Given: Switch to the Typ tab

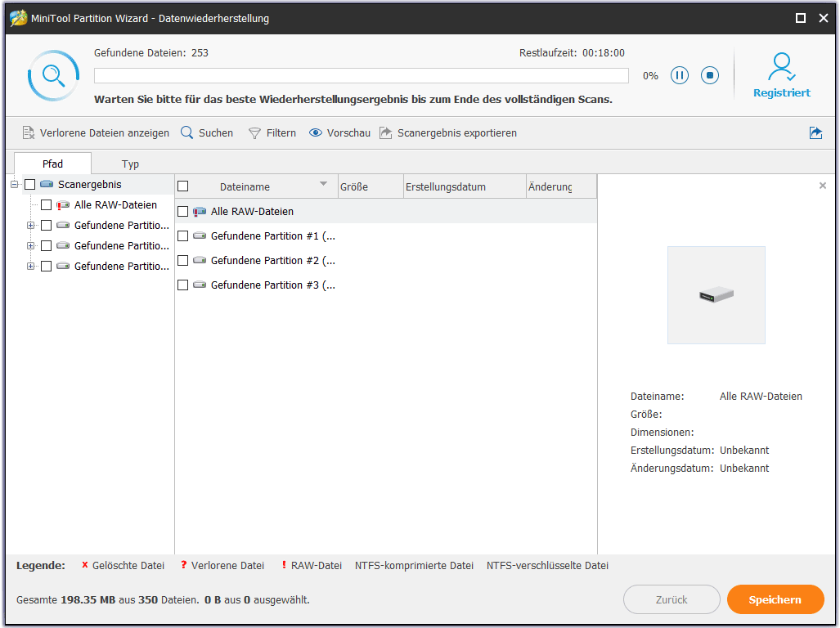Looking at the screenshot, I should coord(130,164).
